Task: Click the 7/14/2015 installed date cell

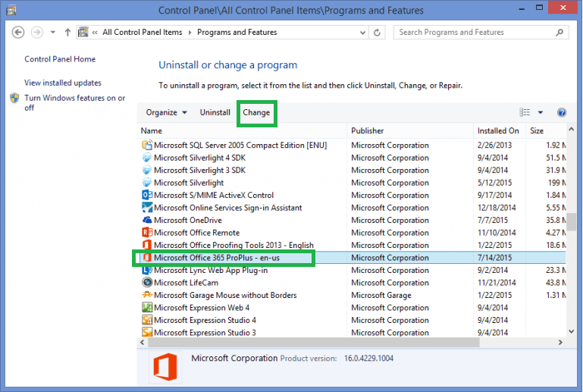Action: (x=494, y=258)
